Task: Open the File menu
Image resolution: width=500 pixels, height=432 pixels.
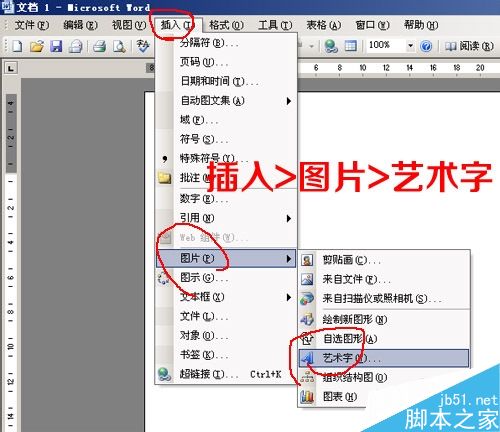Action: coord(32,25)
